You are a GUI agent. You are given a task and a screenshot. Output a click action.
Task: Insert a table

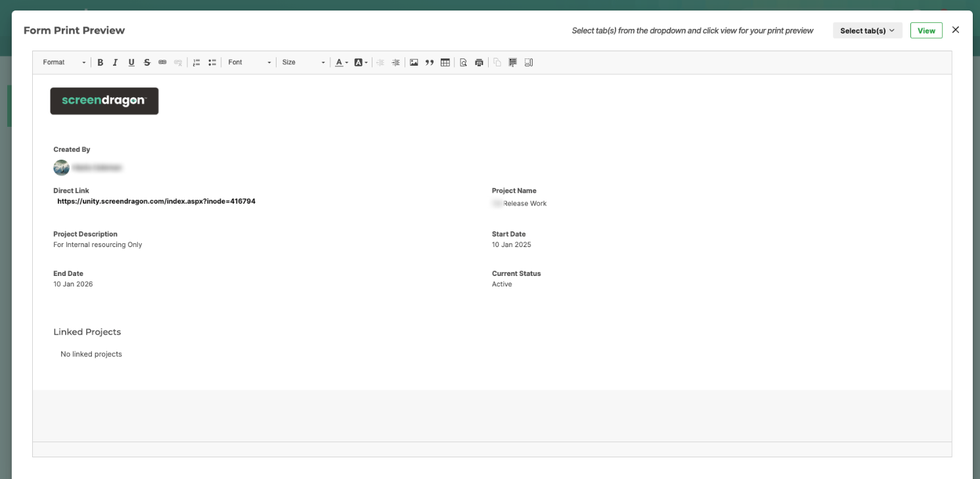point(445,62)
